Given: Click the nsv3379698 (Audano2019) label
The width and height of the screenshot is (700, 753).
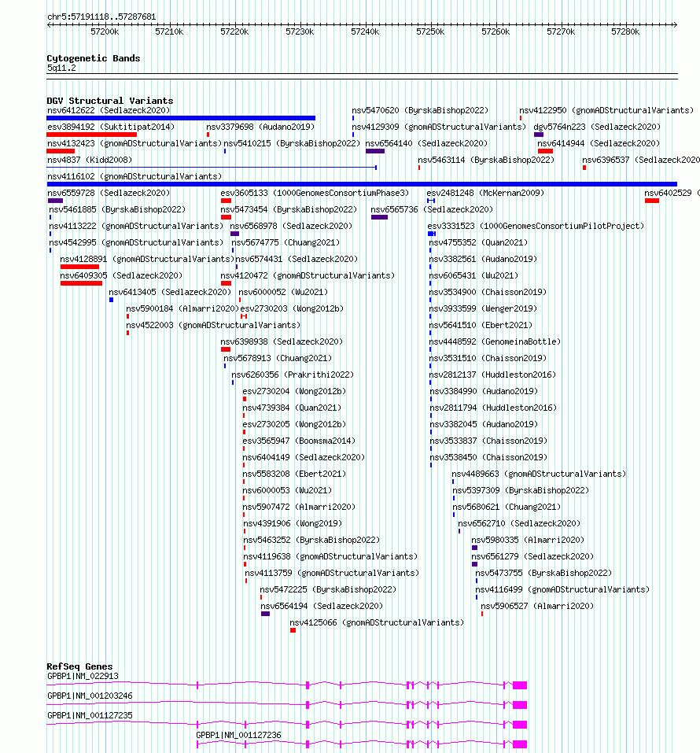Looking at the screenshot, I should [260, 127].
